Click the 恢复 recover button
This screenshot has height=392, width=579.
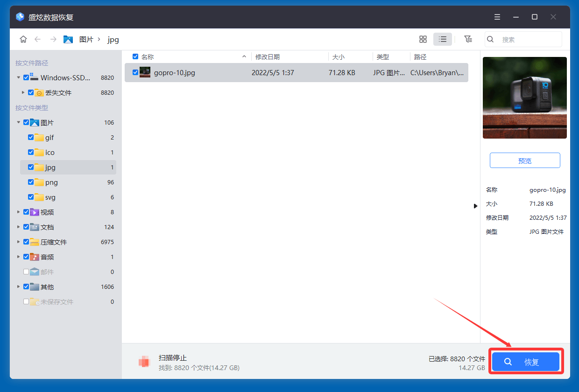pos(525,361)
